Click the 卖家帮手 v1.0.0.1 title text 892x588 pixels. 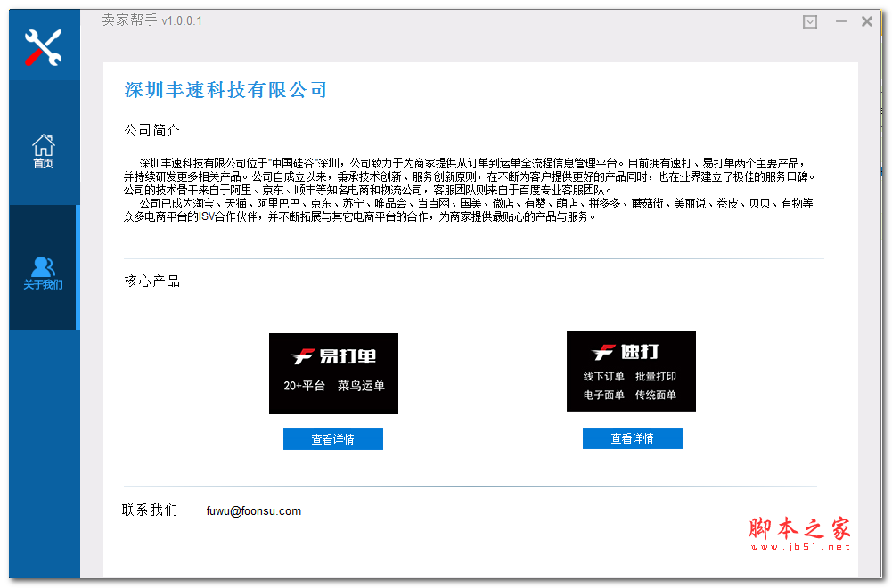point(151,20)
